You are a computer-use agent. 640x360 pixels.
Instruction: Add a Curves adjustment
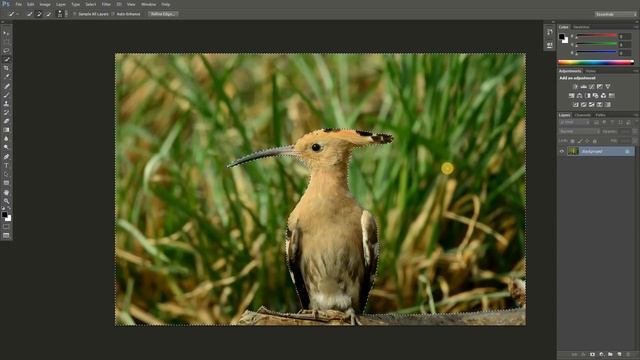[x=591, y=87]
